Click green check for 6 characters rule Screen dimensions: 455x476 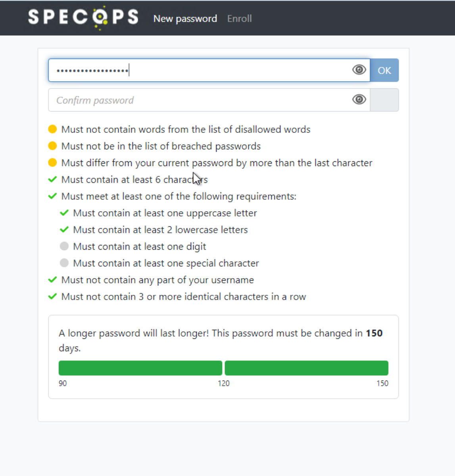click(52, 180)
